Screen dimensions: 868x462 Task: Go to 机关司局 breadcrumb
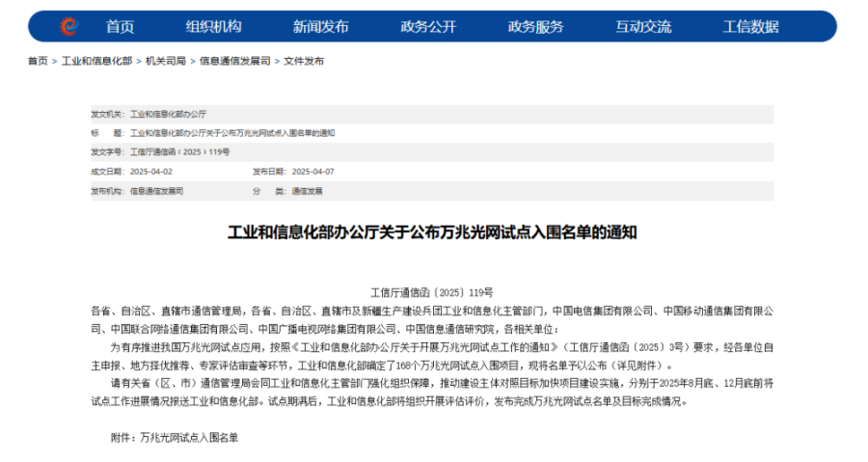tap(166, 61)
